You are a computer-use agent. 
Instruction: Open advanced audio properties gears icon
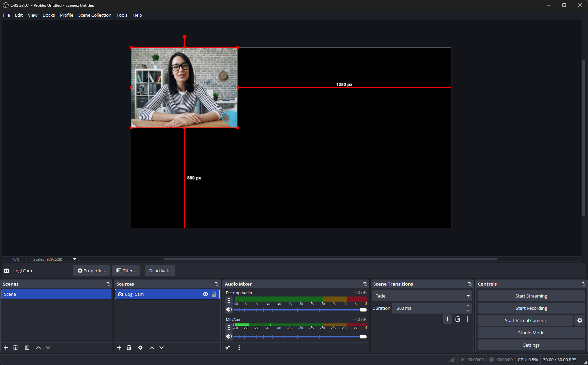tap(228, 348)
